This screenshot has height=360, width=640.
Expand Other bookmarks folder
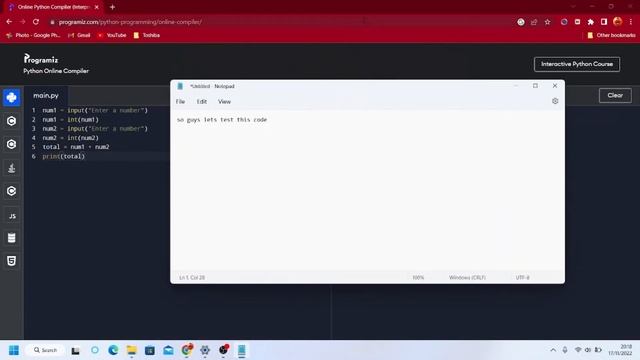(x=611, y=35)
